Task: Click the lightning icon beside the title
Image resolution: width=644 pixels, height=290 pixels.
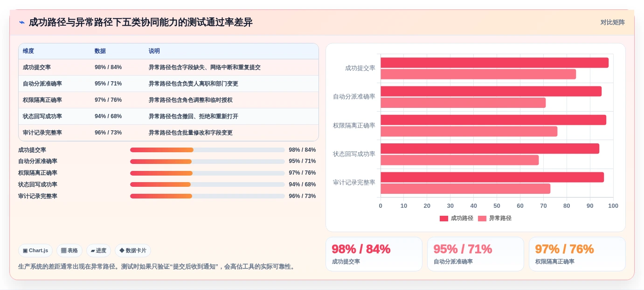Action: 22,22
